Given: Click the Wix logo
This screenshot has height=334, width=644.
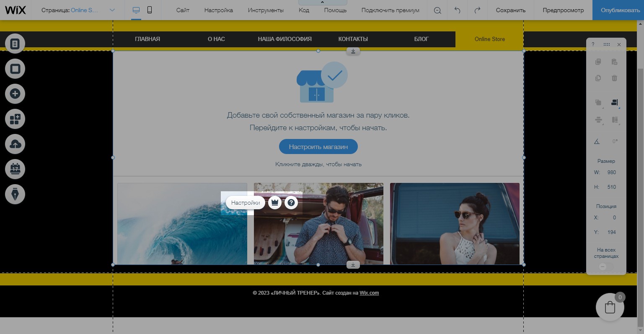Looking at the screenshot, I should coord(15,10).
